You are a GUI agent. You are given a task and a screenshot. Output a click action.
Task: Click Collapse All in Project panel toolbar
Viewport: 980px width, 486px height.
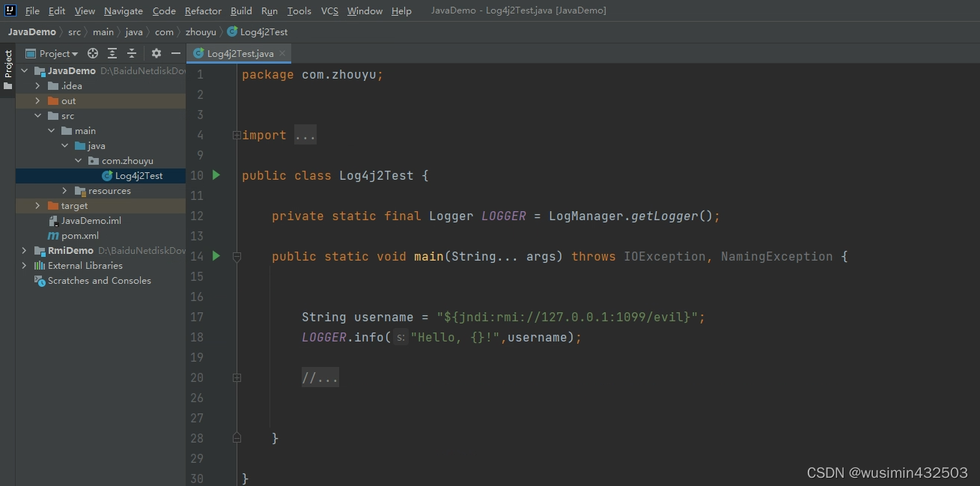pyautogui.click(x=132, y=53)
